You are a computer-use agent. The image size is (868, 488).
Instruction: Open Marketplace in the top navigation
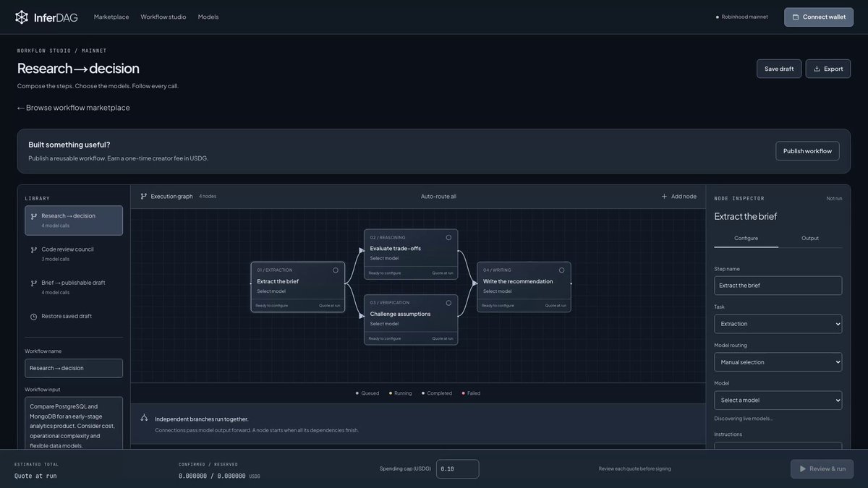coord(111,17)
